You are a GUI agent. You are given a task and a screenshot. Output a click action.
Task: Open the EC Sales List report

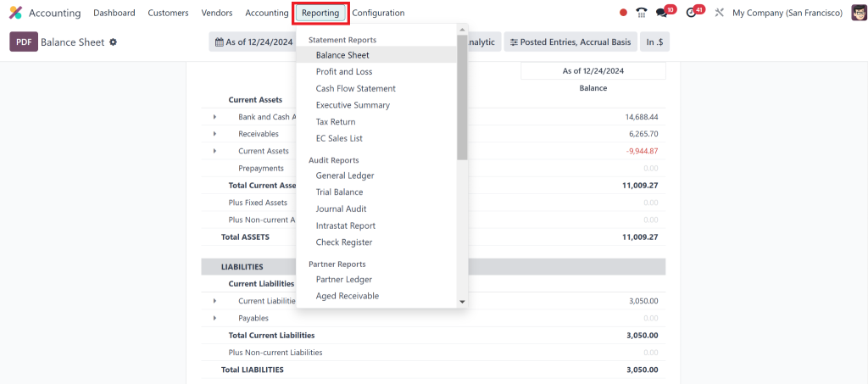click(x=376, y=138)
